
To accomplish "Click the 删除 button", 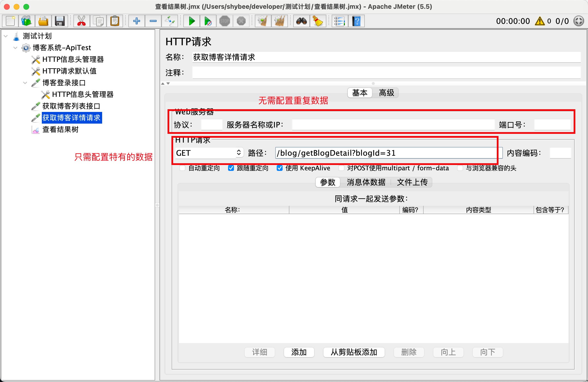I will click(x=409, y=352).
